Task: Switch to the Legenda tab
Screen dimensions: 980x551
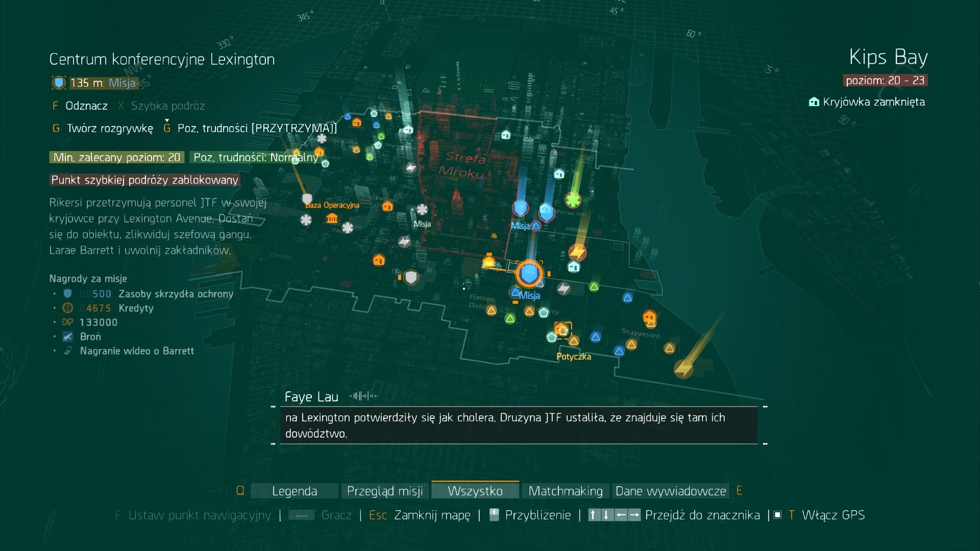Action: 295,491
